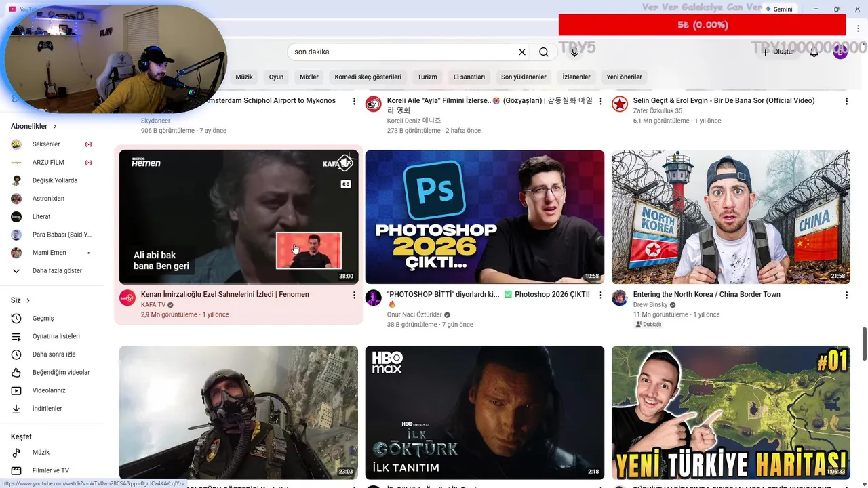Select the El sanatları filter chip
The image size is (868, 488).
click(x=469, y=77)
